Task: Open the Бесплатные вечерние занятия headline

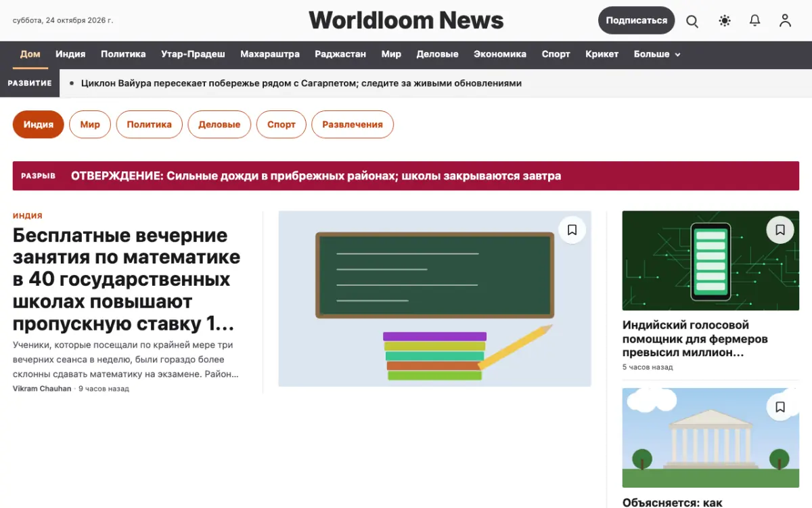Action: click(127, 279)
